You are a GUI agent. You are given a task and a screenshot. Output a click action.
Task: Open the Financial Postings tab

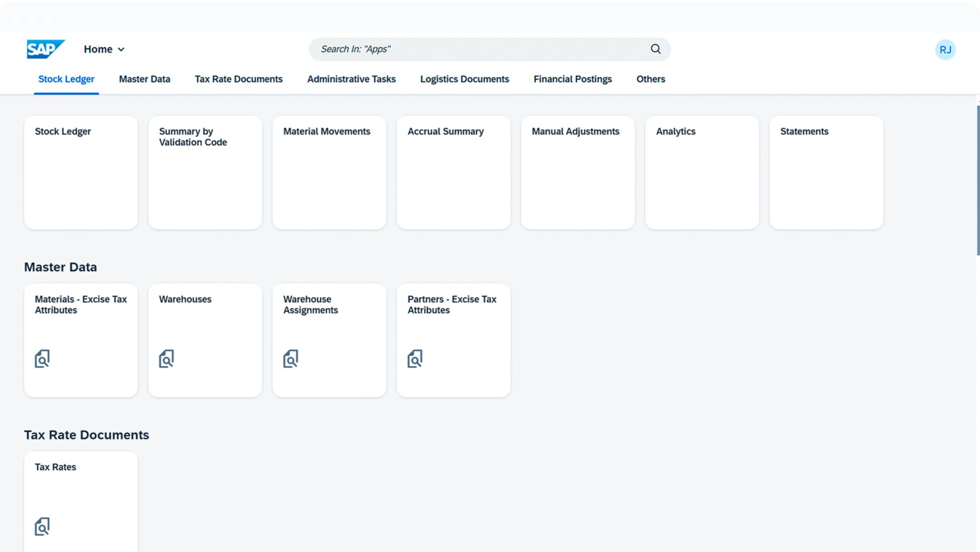(572, 79)
